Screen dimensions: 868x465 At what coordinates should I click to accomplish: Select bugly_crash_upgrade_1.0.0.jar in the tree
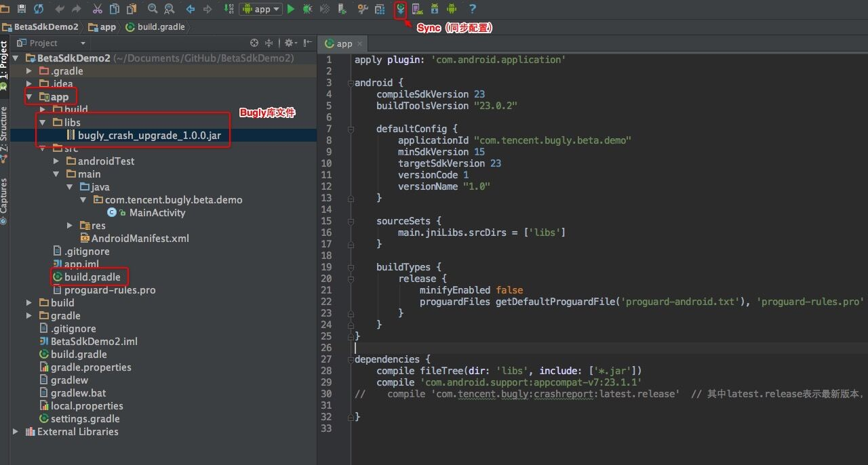[149, 136]
